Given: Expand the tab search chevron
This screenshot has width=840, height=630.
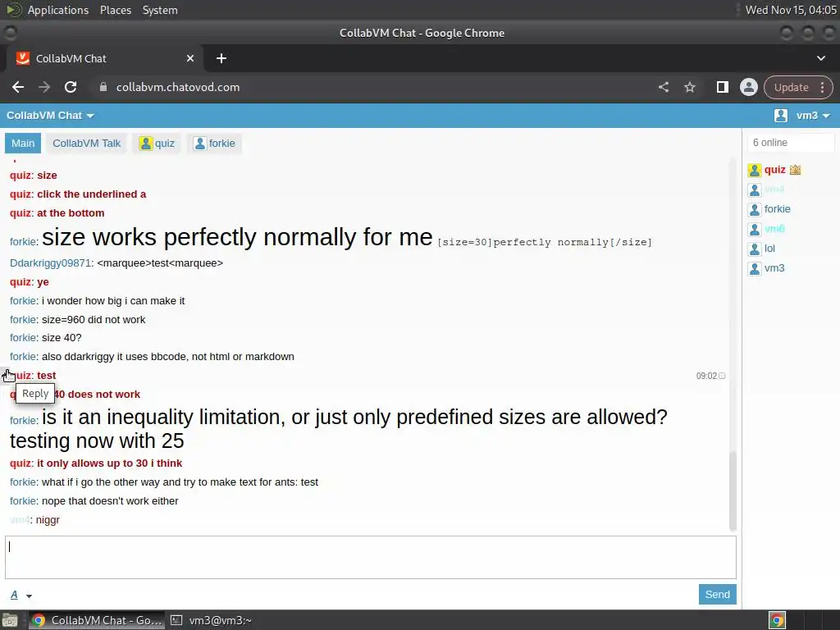Looking at the screenshot, I should click(820, 58).
